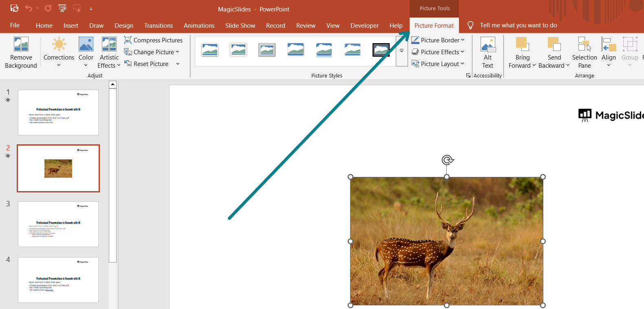
Task: Switch to the Animations tab
Action: coord(199,25)
